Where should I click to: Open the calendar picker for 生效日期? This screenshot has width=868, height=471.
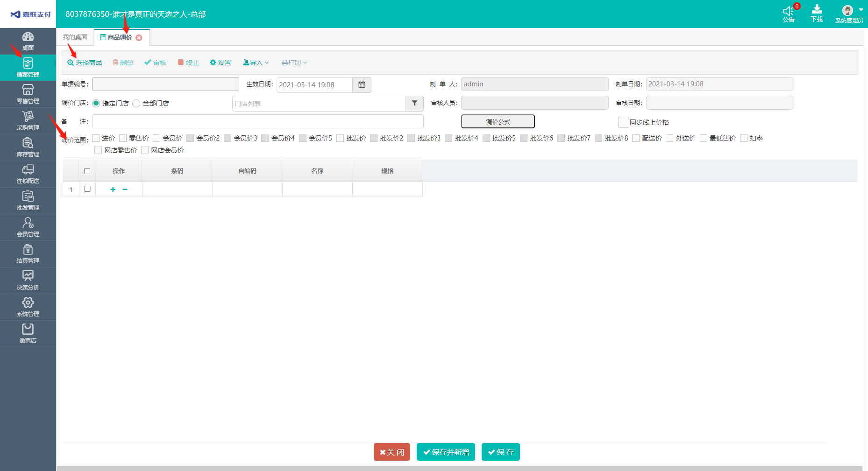tap(362, 85)
